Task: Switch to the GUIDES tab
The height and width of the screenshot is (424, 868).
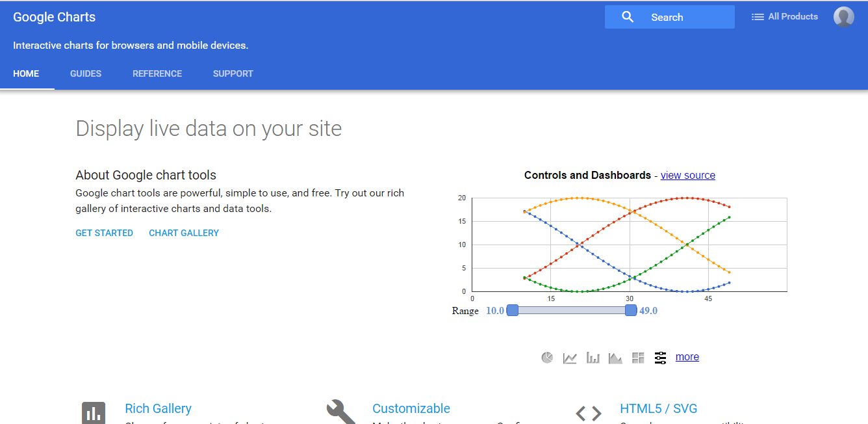Action: 86,73
